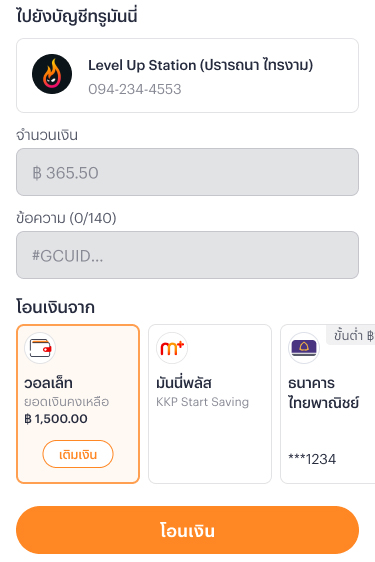Click the เติมเงิน top-up button
The height and width of the screenshot is (562, 375).
pyautogui.click(x=78, y=454)
